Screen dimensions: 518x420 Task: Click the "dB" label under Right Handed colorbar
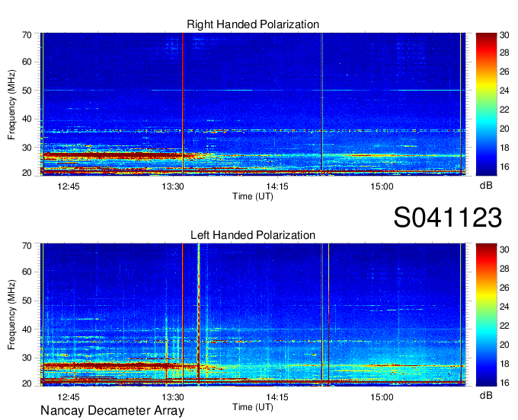(486, 186)
